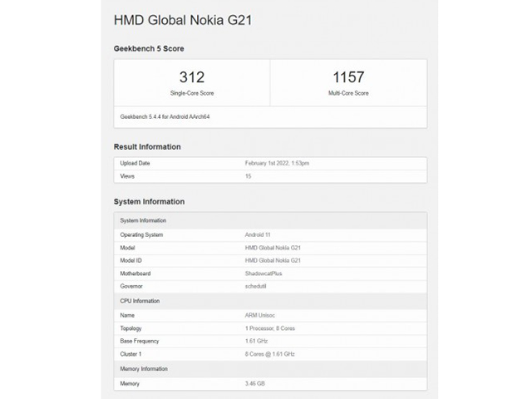Select the ShadowcatPlus motherboard value
Screen dimensions: 532x399
(x=264, y=273)
